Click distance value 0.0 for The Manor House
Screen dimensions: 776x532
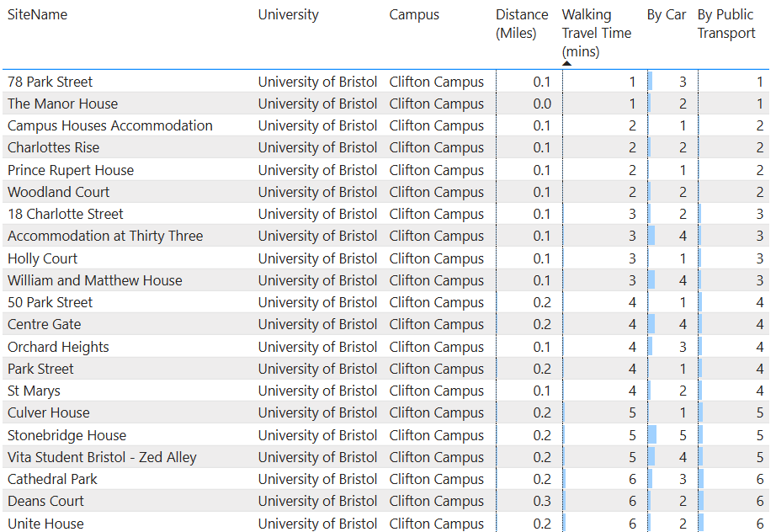coord(542,104)
